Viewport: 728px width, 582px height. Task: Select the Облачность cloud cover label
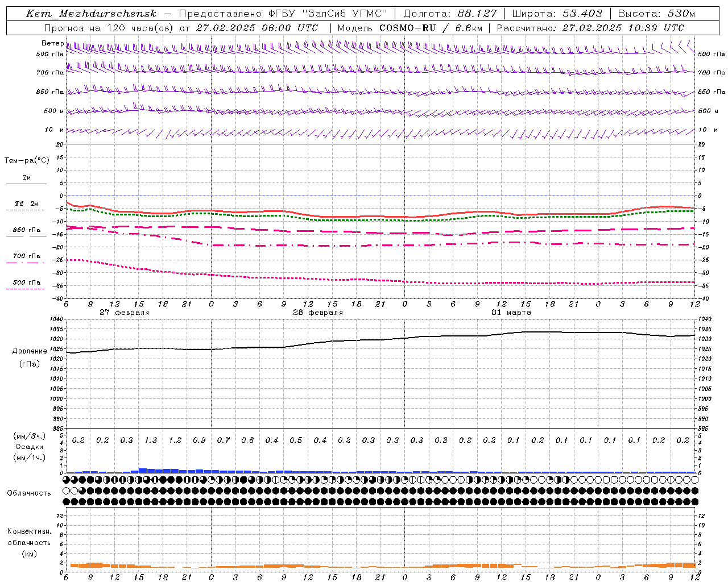[29, 493]
